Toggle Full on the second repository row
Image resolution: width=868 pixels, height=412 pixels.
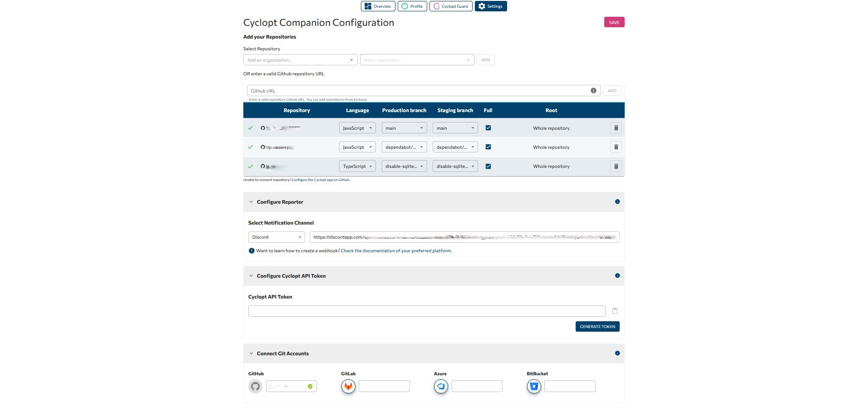(488, 147)
